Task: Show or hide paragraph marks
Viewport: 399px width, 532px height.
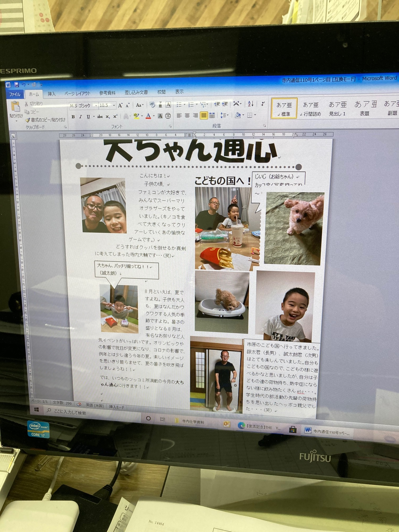Action: click(263, 103)
